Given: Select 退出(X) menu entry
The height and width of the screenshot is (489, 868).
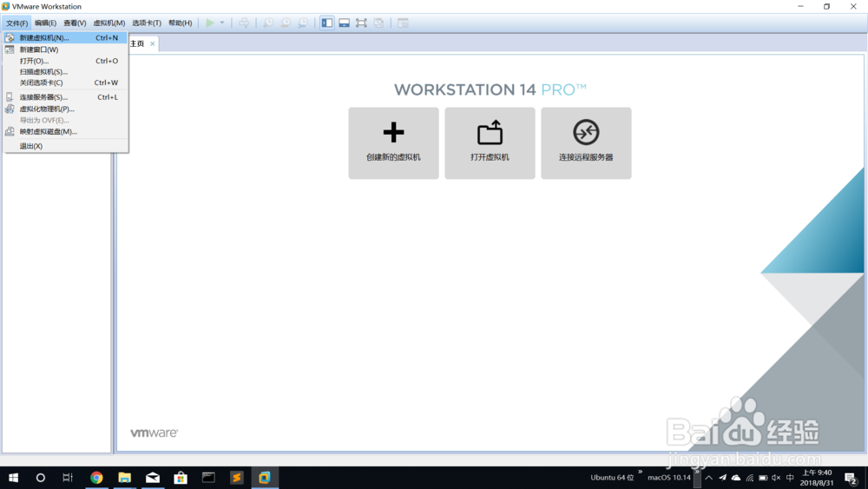Looking at the screenshot, I should [x=66, y=146].
